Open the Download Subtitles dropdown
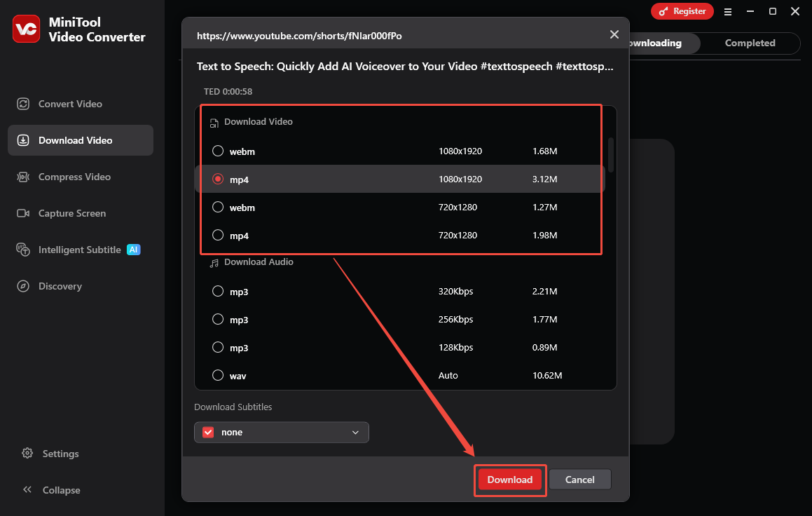 pyautogui.click(x=281, y=432)
